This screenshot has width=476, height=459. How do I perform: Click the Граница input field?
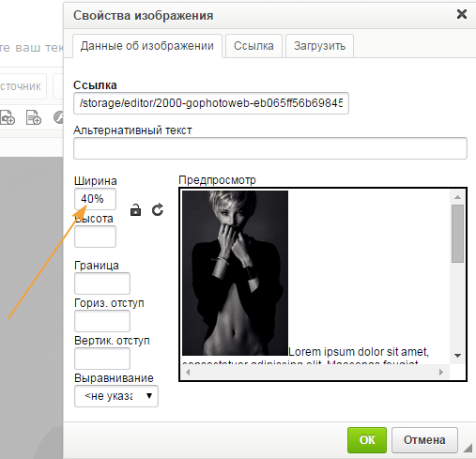(x=102, y=283)
